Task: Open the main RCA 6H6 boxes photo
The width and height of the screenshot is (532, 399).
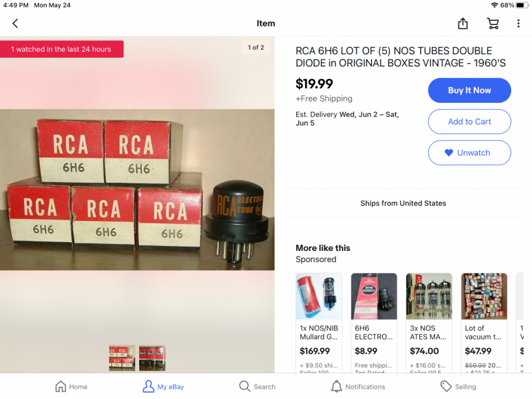Action: point(137,190)
